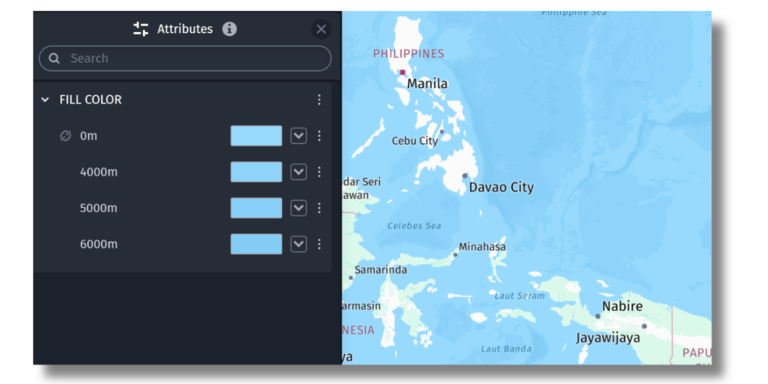Click the Laut Seram label
768x384 pixels.
click(519, 296)
